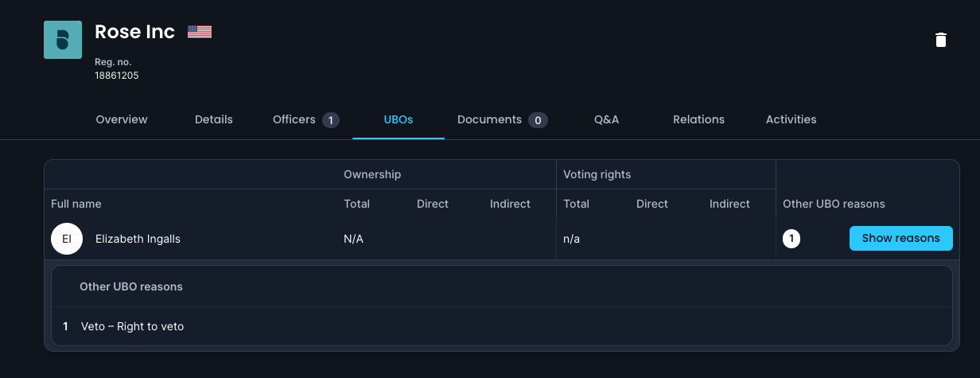Click the Veto – Right to veto row

(502, 326)
